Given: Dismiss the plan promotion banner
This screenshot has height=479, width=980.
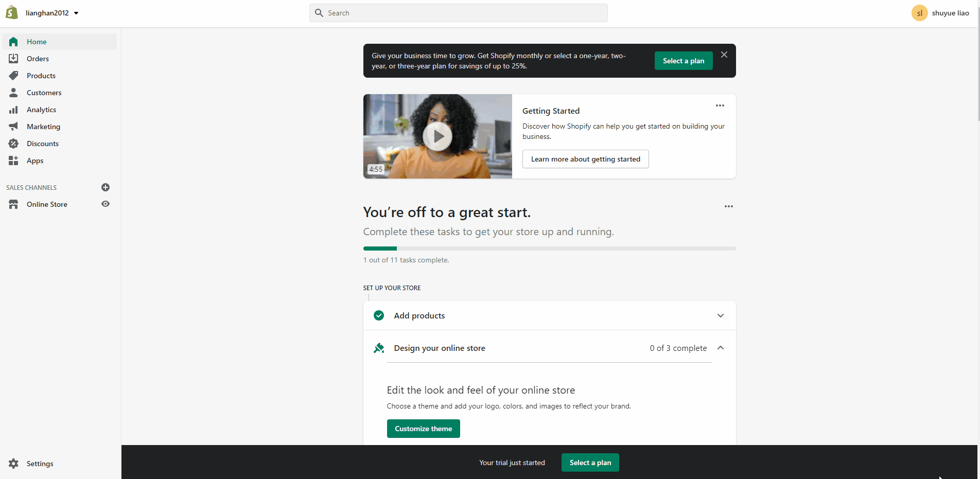Looking at the screenshot, I should tap(724, 55).
